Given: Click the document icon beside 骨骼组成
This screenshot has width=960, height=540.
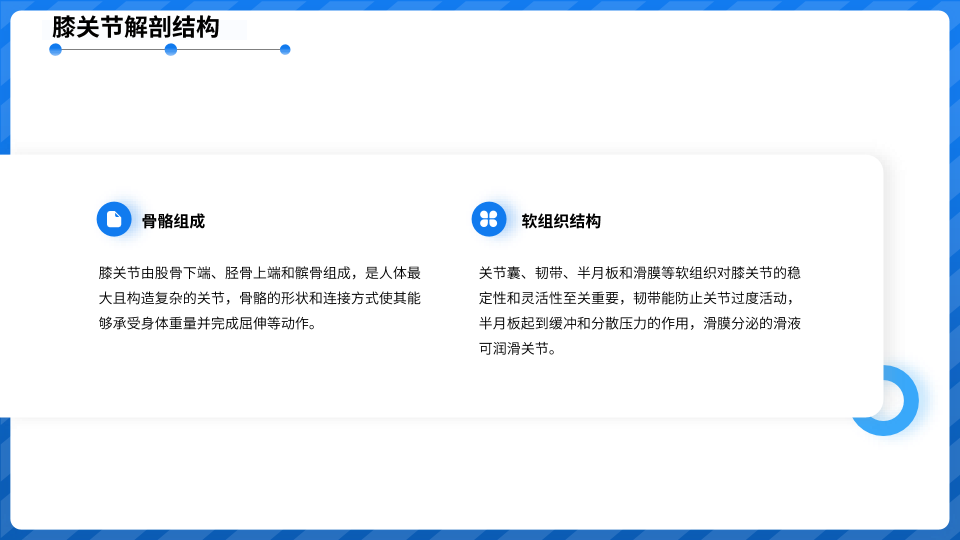Looking at the screenshot, I should [x=114, y=219].
